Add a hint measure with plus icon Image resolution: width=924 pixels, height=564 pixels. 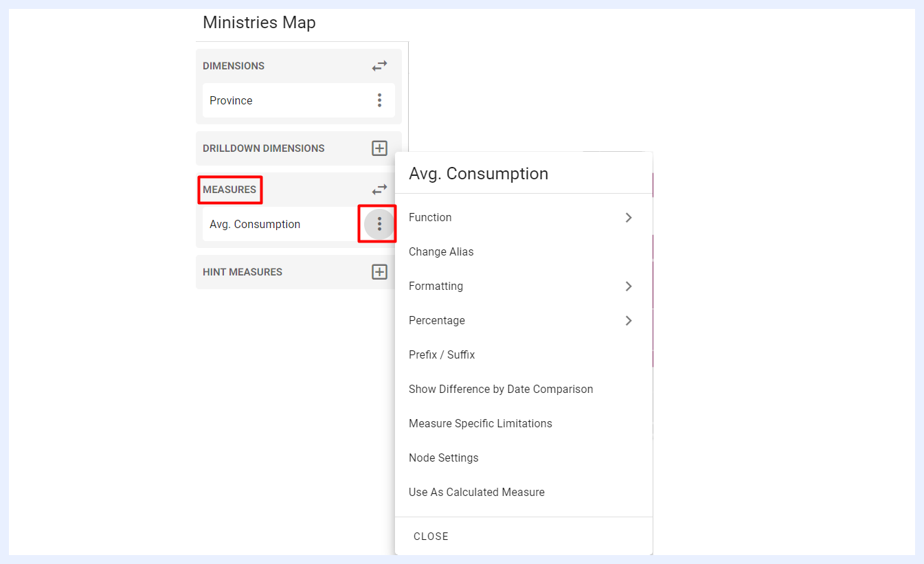[379, 272]
